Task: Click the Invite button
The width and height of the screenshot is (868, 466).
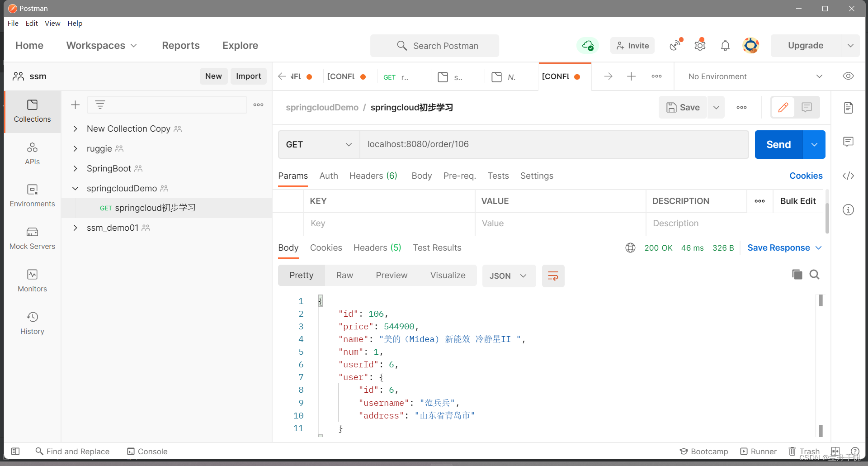Action: coord(632,46)
